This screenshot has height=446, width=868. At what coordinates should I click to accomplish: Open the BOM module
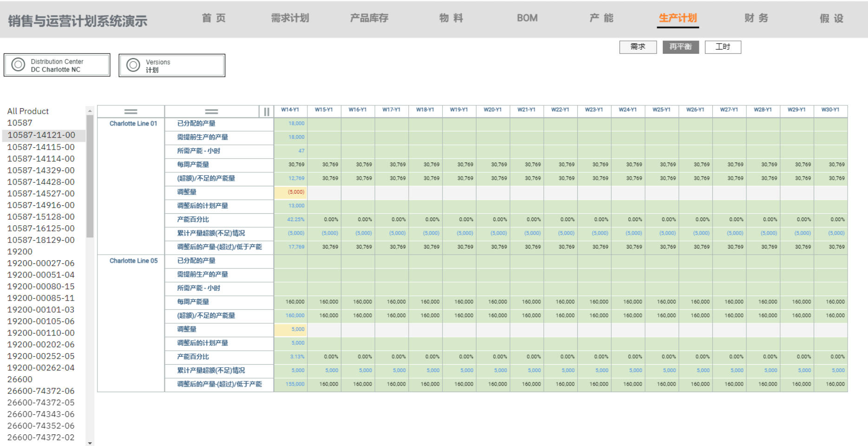[x=527, y=18]
